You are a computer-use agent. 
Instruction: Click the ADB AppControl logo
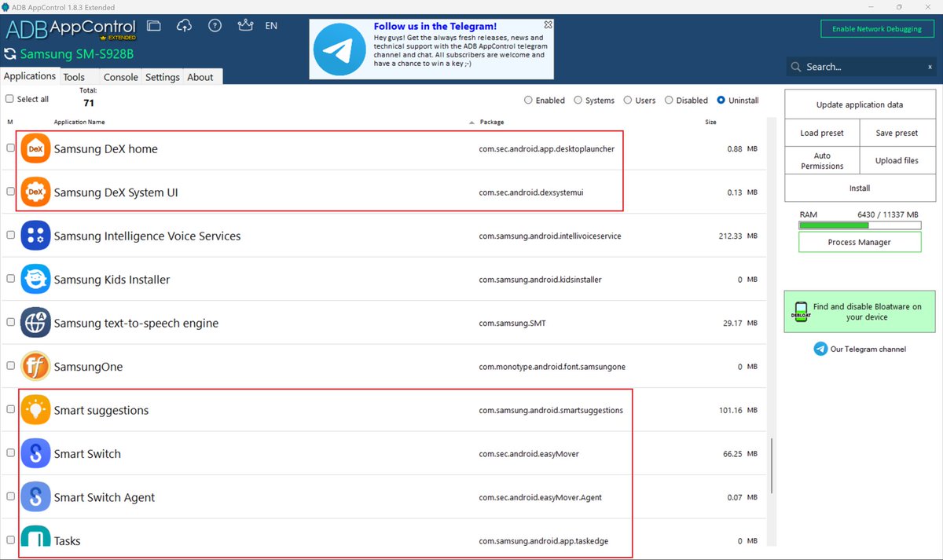71,29
